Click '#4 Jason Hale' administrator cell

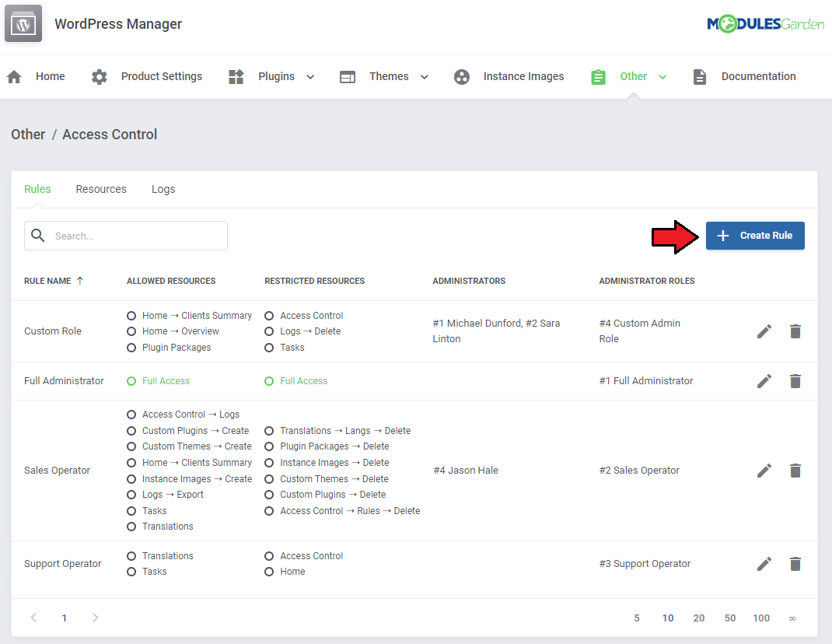(x=465, y=471)
